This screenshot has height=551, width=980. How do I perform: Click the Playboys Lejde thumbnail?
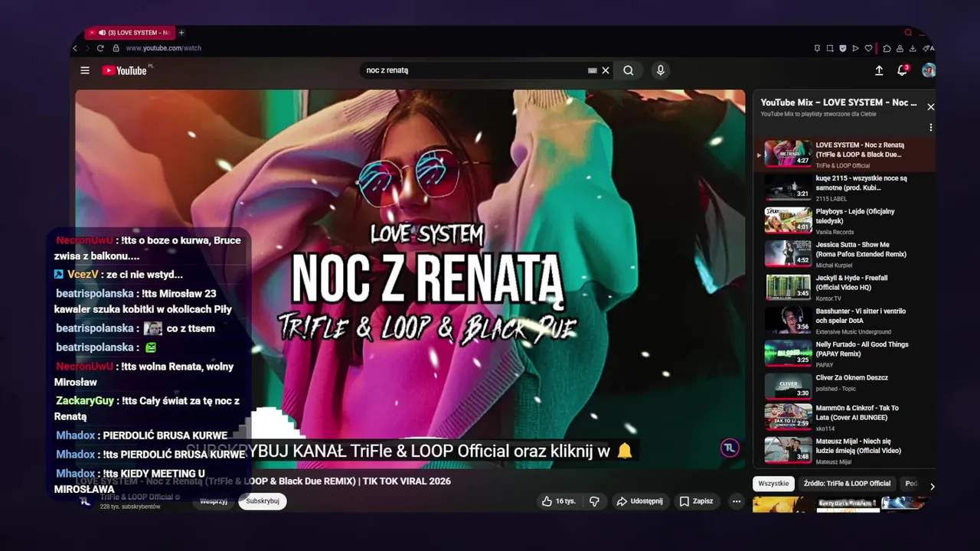tap(788, 220)
